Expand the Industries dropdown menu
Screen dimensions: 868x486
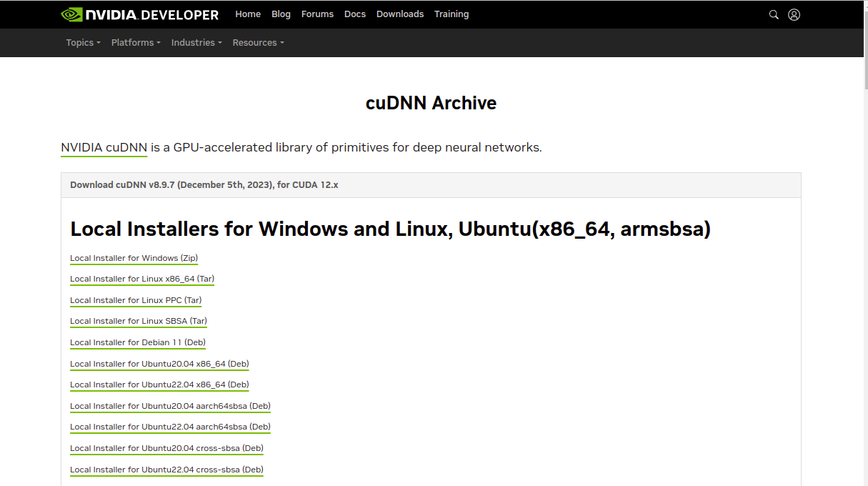point(196,43)
